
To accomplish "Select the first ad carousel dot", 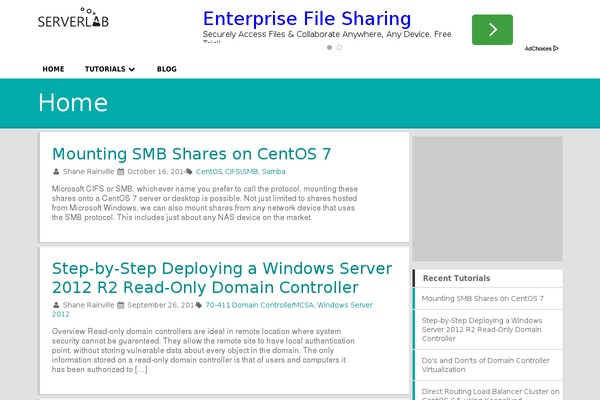I will 329,47.
